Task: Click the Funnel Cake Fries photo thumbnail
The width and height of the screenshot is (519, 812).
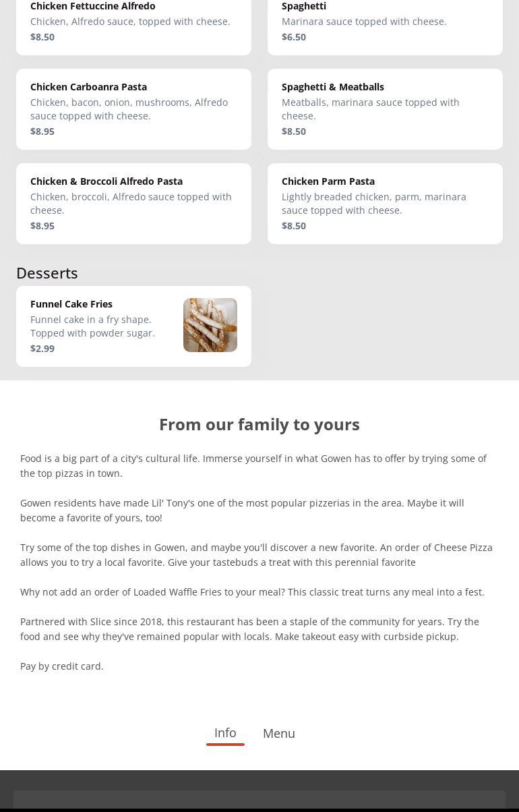Action: pos(210,325)
